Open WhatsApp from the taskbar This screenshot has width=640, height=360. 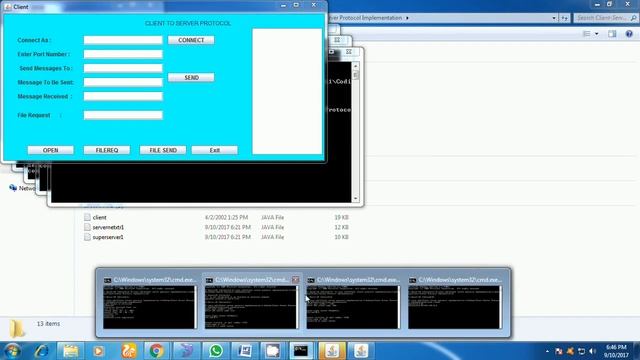click(216, 351)
